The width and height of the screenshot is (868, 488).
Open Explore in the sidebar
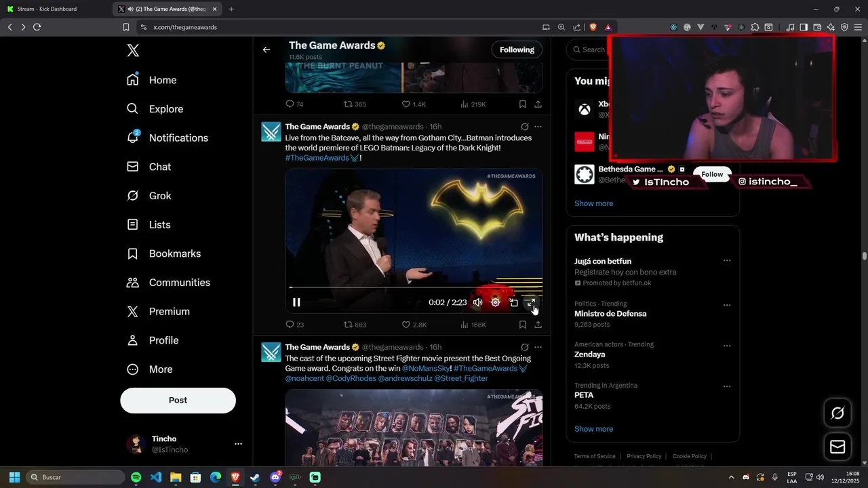click(x=155, y=109)
